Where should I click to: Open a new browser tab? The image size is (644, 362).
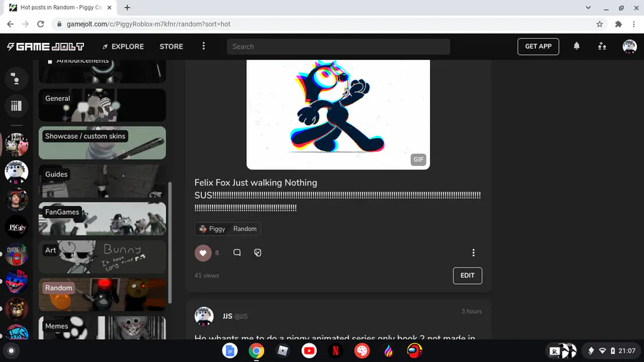tap(127, 7)
